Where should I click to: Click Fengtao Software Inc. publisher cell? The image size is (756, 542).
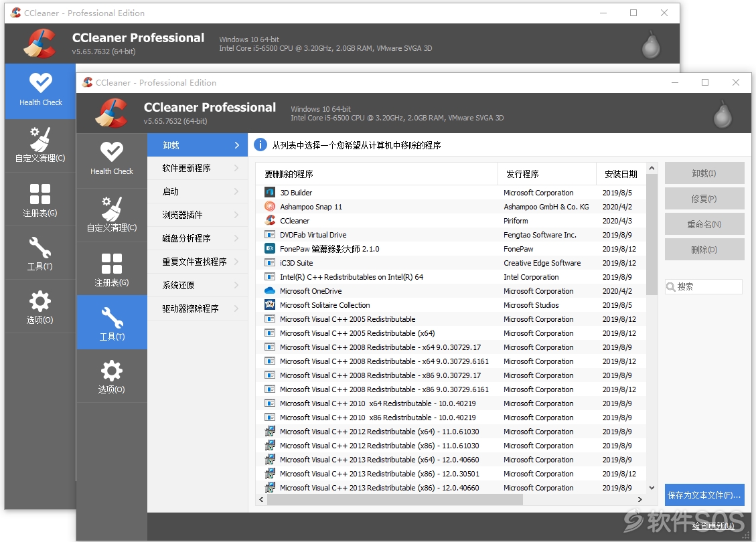click(x=540, y=235)
